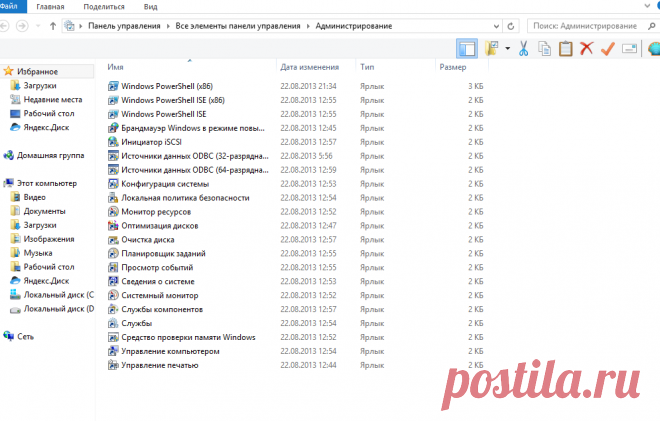Click the Брандмауэр Windows shortcut icon
The image size is (660, 421).
pos(113,128)
